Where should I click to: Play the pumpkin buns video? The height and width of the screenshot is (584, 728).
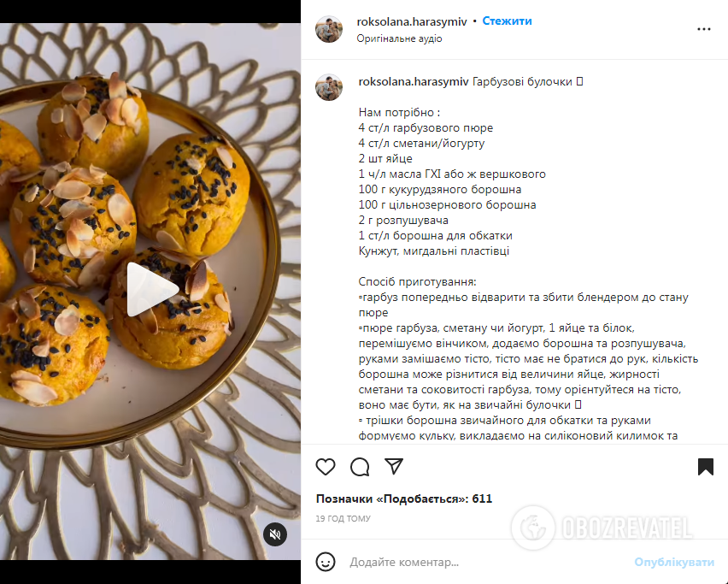click(x=150, y=288)
